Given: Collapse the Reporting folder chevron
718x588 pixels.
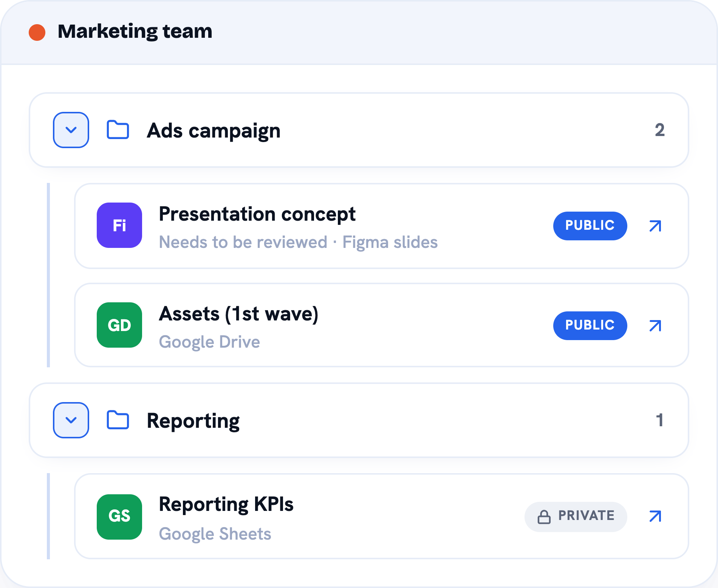Looking at the screenshot, I should [x=71, y=420].
